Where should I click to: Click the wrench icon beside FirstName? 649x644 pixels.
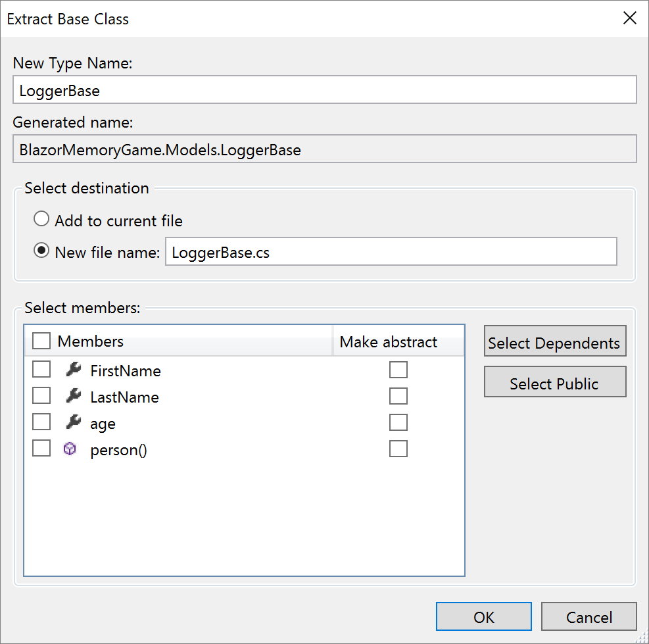[72, 370]
